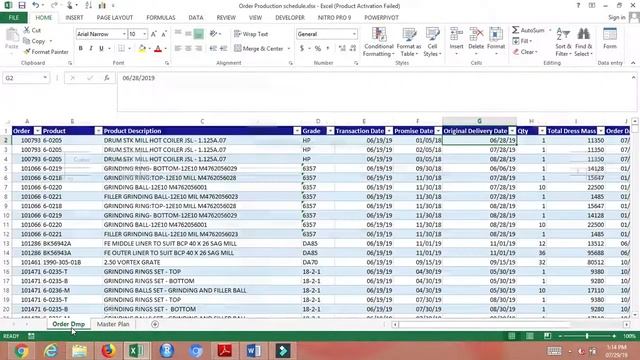Click the Insert Function fx icon
Screen dimensions: 640x360
107,78
